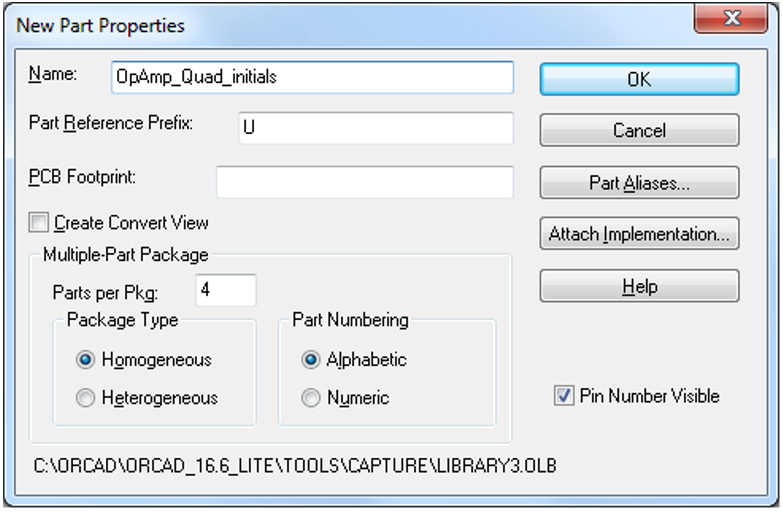Switch part numbering to Numeric
The image size is (783, 512).
(x=311, y=398)
